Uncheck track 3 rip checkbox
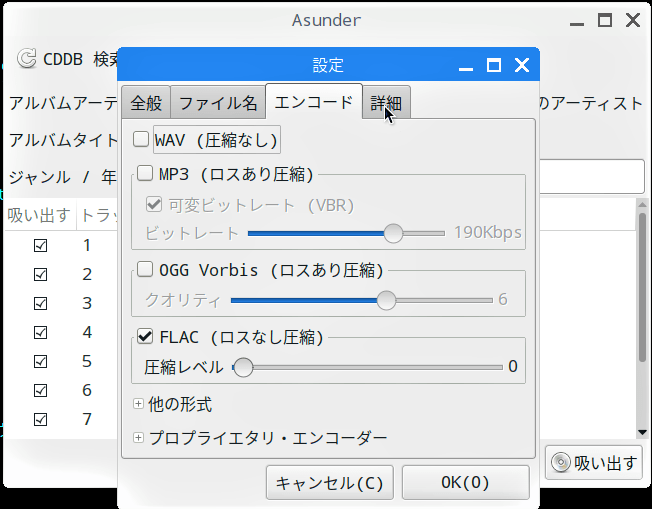 click(x=40, y=304)
